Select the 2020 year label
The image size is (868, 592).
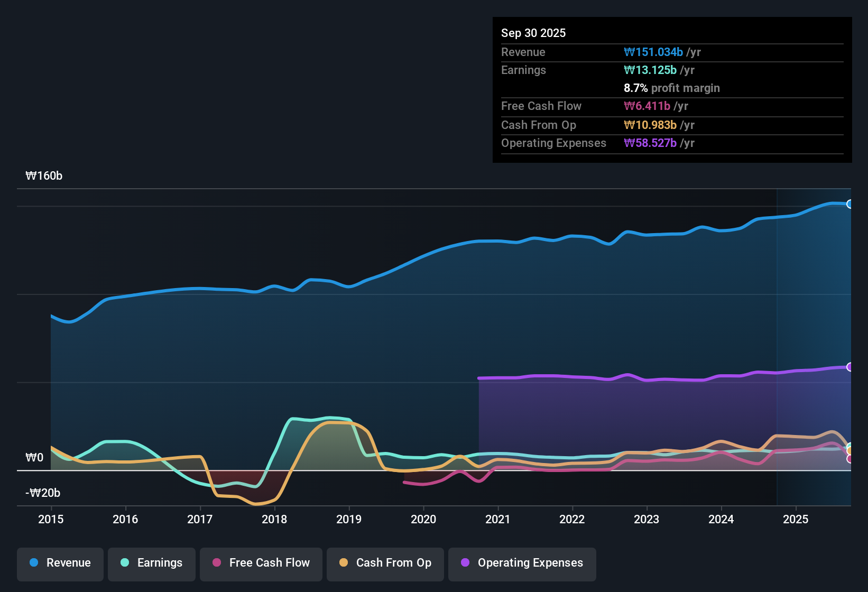tap(423, 520)
